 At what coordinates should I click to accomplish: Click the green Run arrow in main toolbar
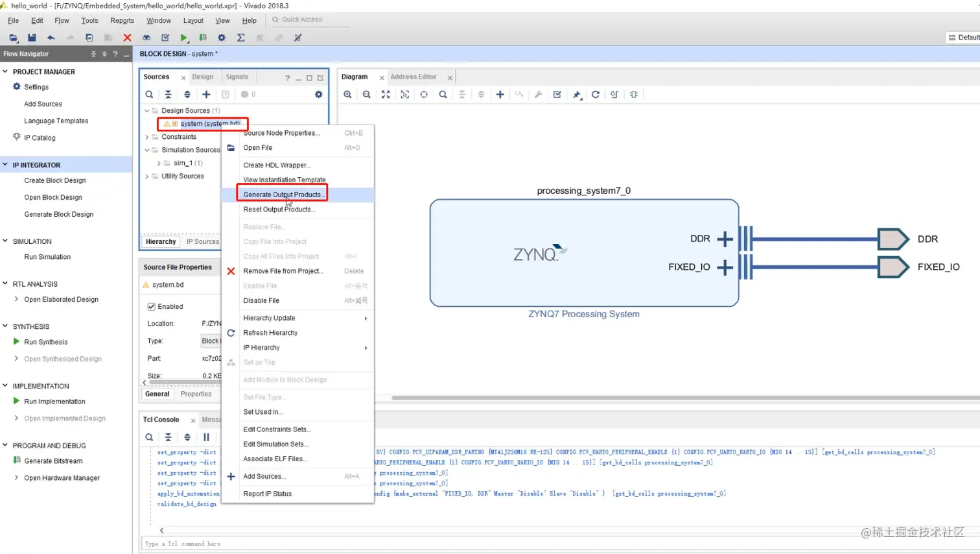point(184,38)
